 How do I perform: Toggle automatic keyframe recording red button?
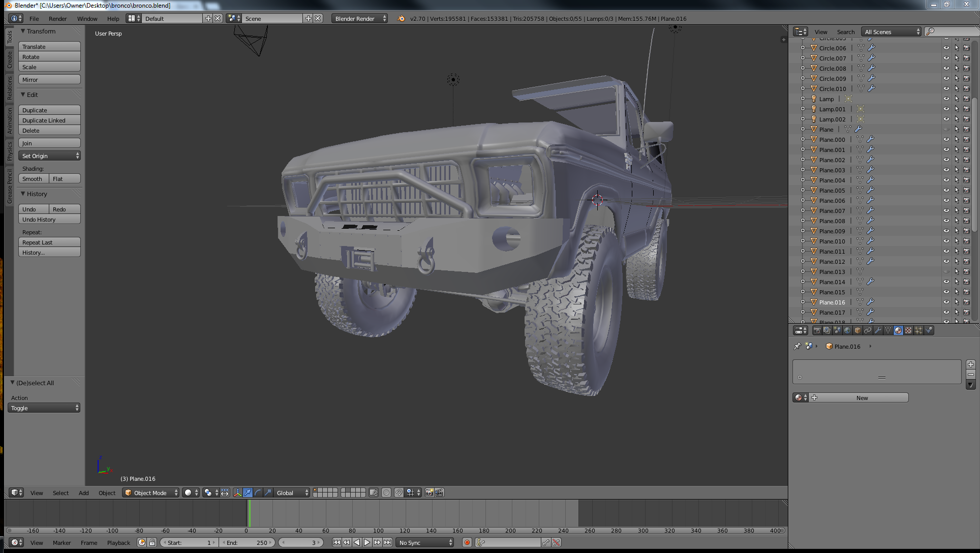467,542
